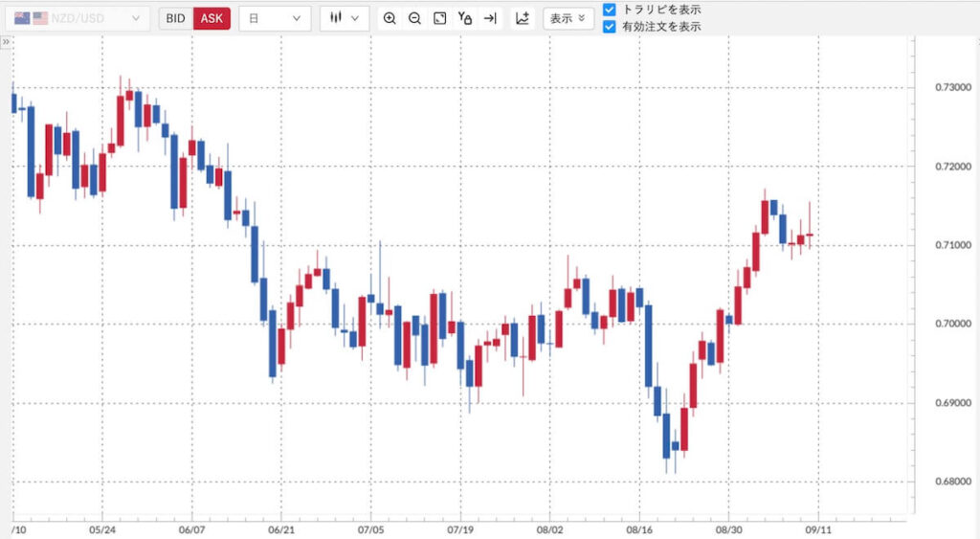Zoom in on the chart with magnifier plus
This screenshot has width=980, height=539.
click(x=390, y=18)
